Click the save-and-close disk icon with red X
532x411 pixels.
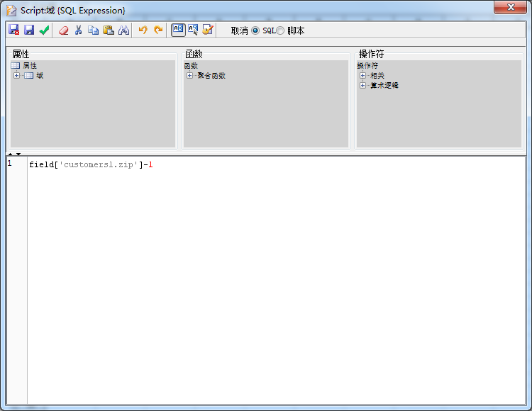13,30
